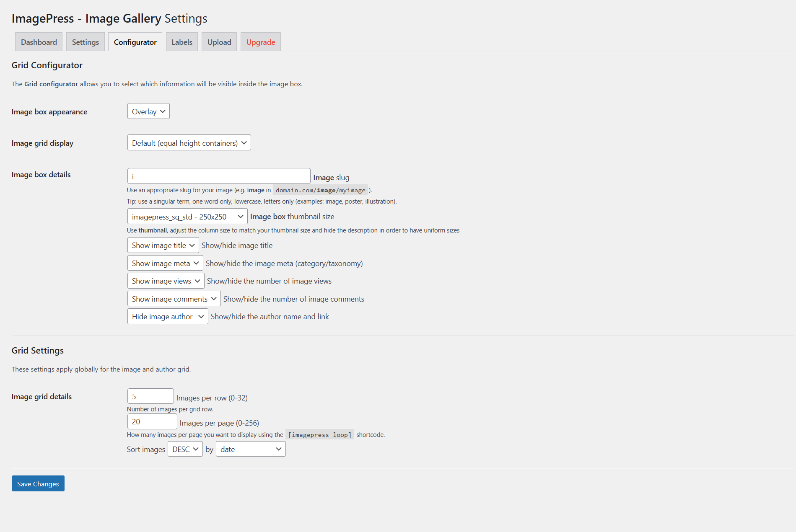
Task: Click the 'Image slug' label text
Action: tap(331, 178)
